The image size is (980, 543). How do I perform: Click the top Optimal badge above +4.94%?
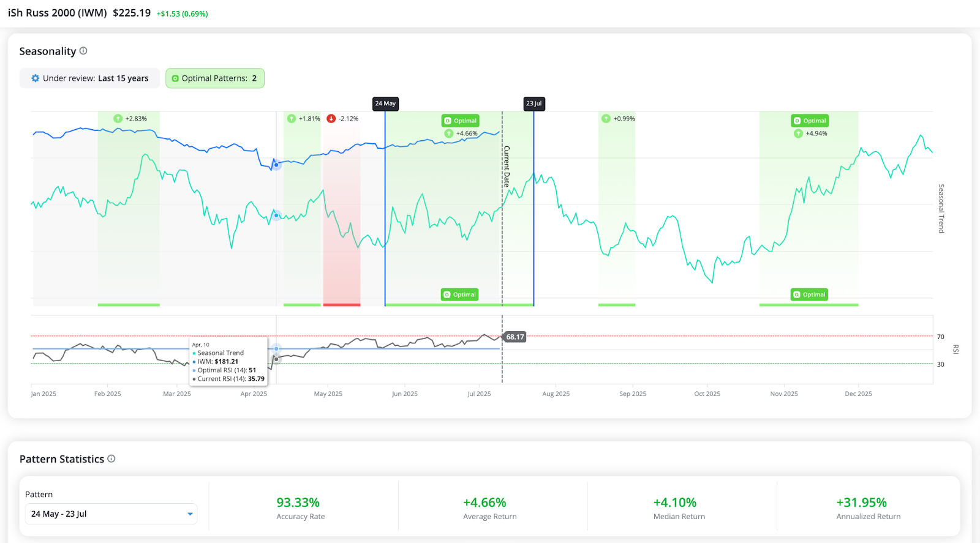[x=810, y=121]
